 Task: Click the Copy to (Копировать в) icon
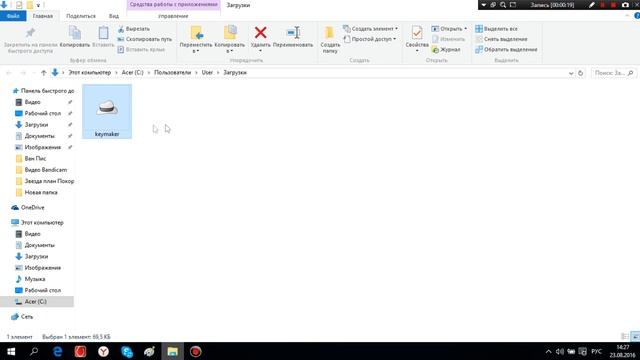pos(230,33)
